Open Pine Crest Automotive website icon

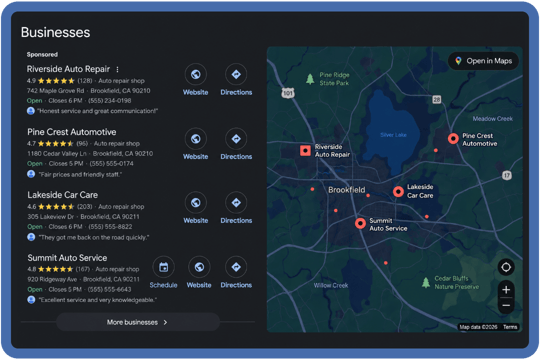click(196, 139)
